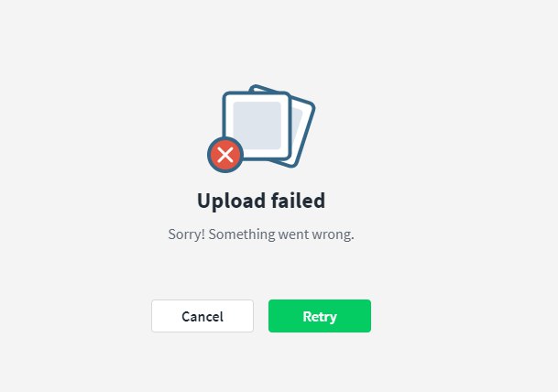Click the word "failed" in the heading
This screenshot has width=558, height=392.
298,200
